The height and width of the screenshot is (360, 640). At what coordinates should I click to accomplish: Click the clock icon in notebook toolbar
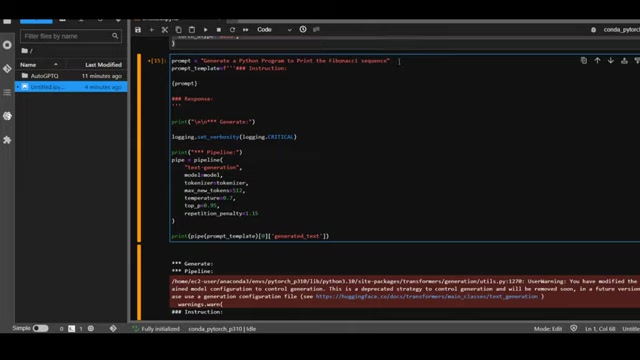point(303,29)
